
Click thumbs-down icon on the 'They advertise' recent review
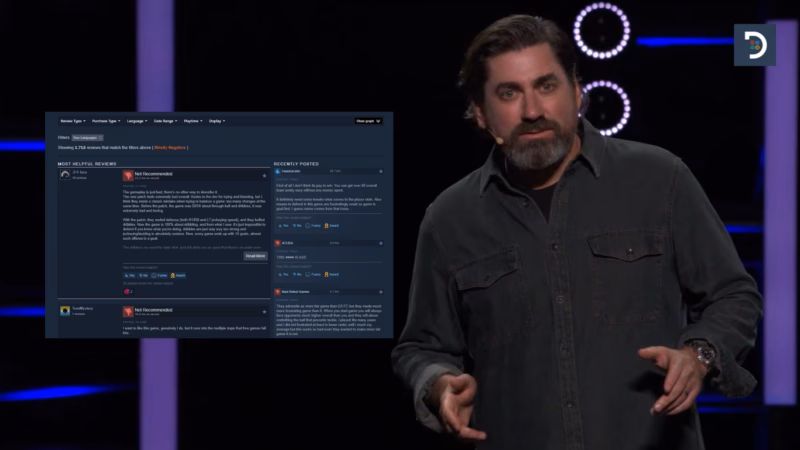click(278, 292)
